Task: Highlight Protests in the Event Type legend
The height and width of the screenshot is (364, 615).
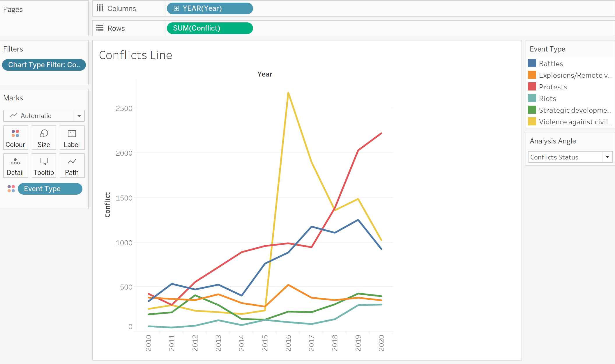Action: tap(553, 87)
